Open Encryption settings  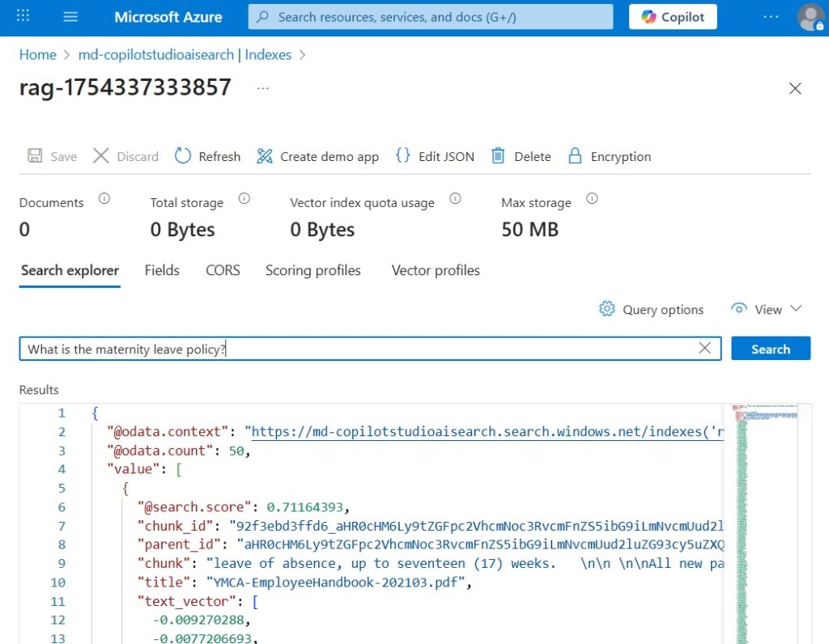[610, 156]
